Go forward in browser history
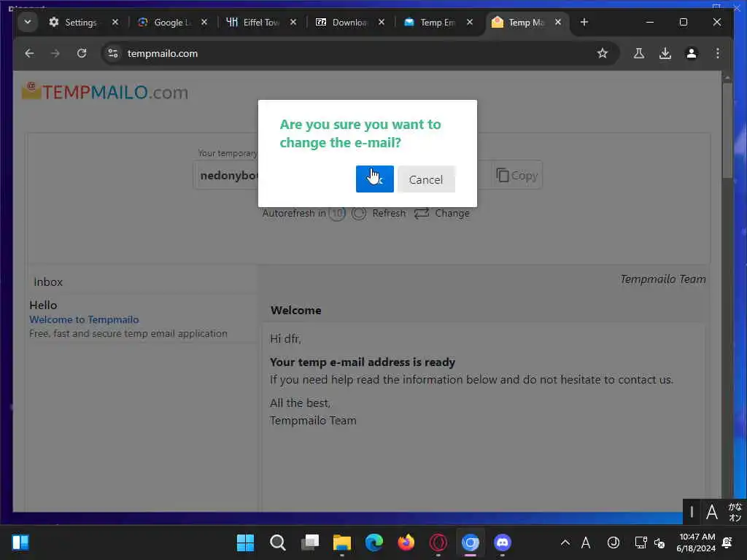 [55, 53]
